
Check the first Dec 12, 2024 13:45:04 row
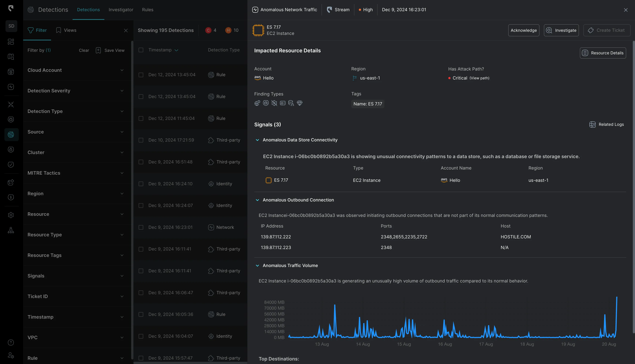(141, 75)
